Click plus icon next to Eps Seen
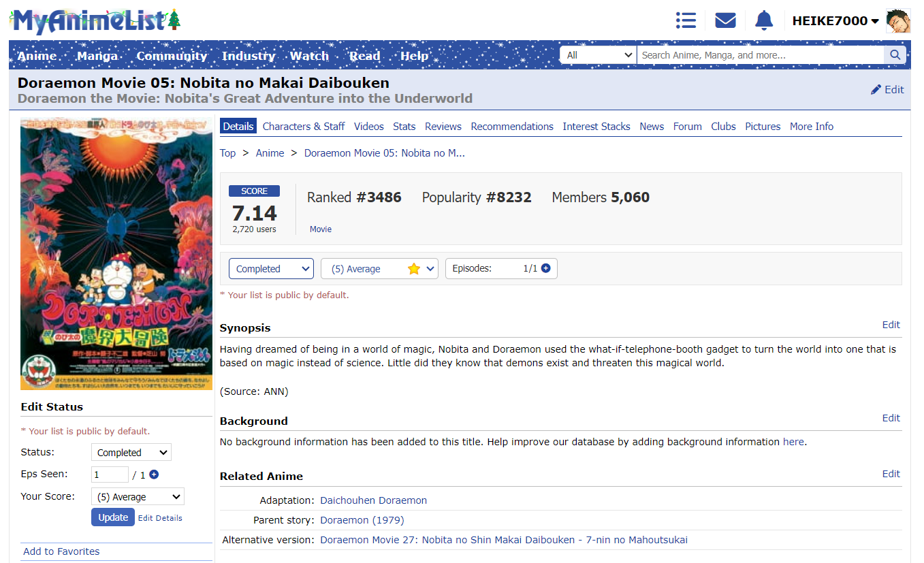The width and height of the screenshot is (924, 563). coord(154,474)
